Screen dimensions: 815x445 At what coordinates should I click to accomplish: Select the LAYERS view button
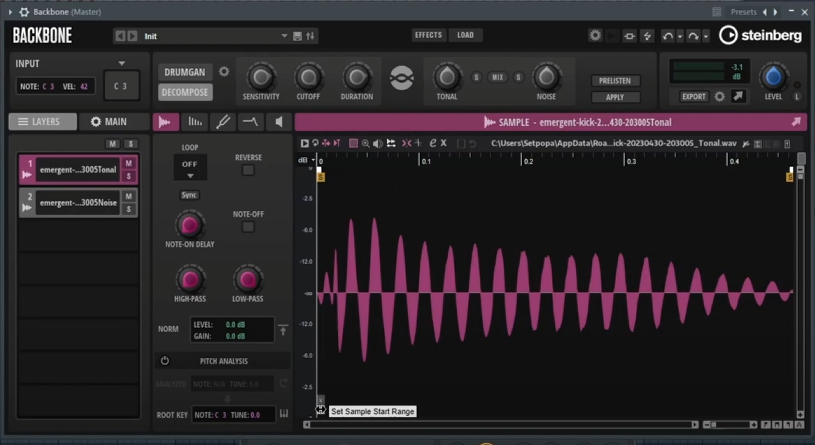click(43, 122)
